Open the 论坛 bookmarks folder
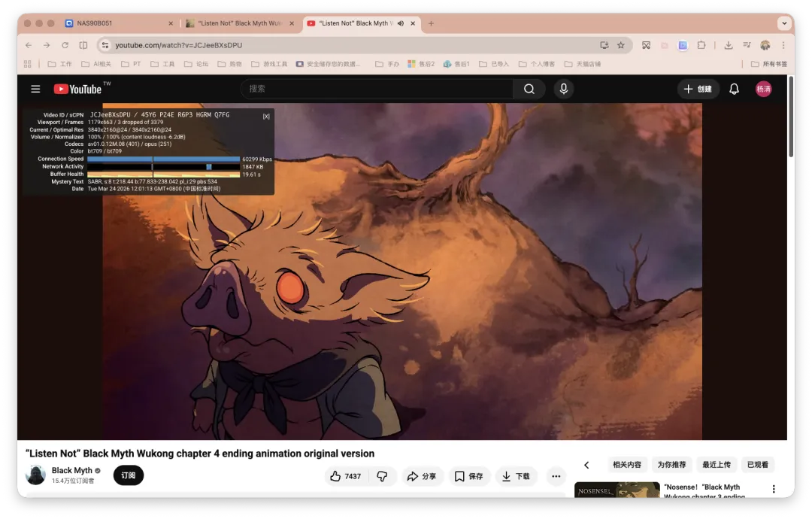This screenshot has height=519, width=812. point(196,64)
